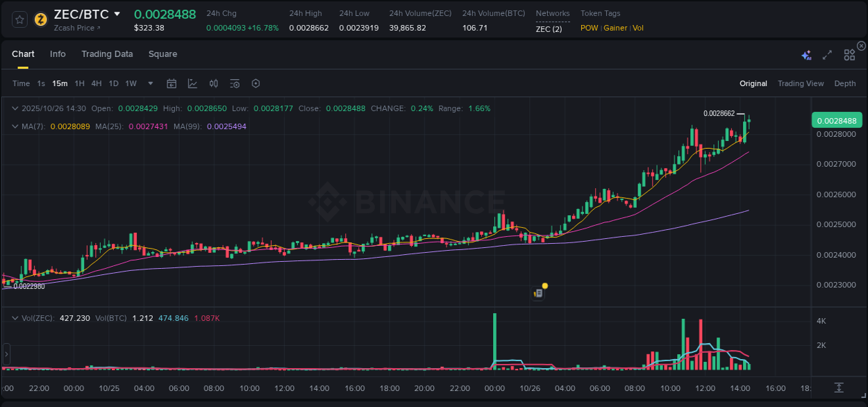Select the line chart style icon

click(x=192, y=83)
